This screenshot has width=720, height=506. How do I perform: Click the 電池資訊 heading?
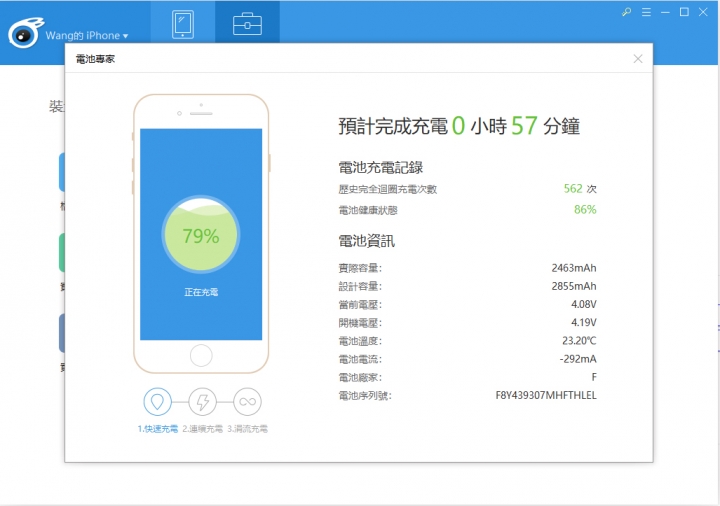[366, 241]
